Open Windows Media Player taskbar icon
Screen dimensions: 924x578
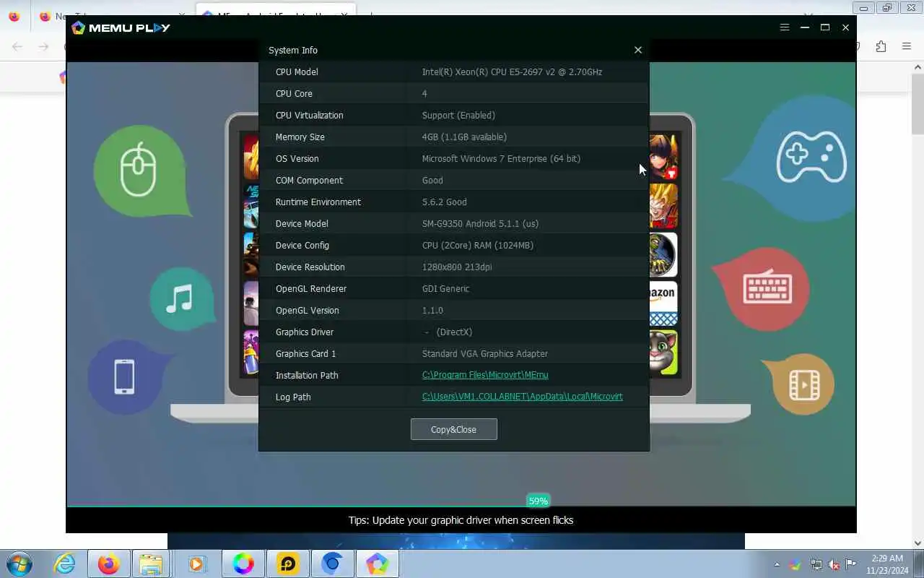(196, 564)
